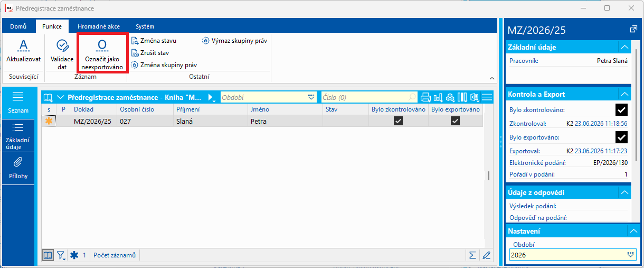Click the magnifier icon in Číslo field

click(412, 97)
